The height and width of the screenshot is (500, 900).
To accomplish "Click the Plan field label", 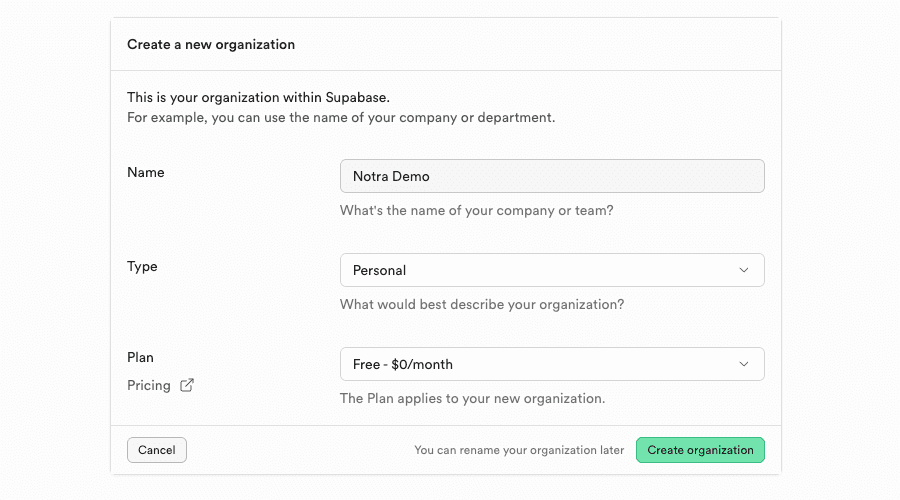I will pos(140,357).
